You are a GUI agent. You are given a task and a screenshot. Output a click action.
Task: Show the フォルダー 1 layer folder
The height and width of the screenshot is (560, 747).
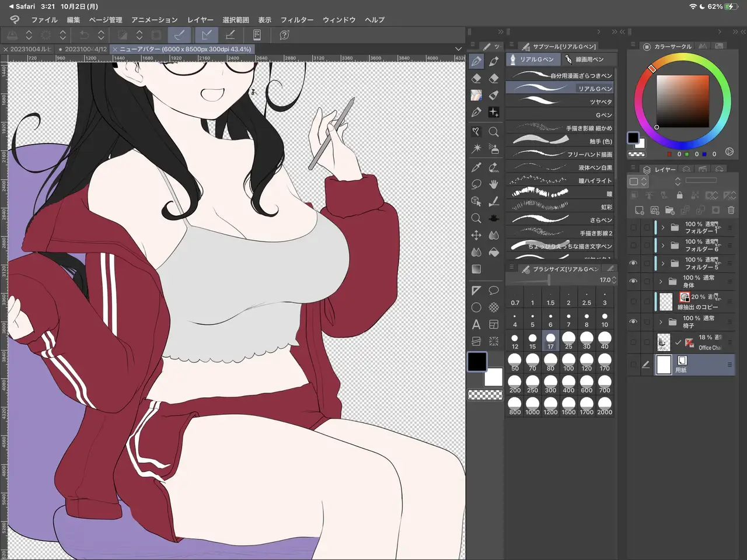(633, 228)
